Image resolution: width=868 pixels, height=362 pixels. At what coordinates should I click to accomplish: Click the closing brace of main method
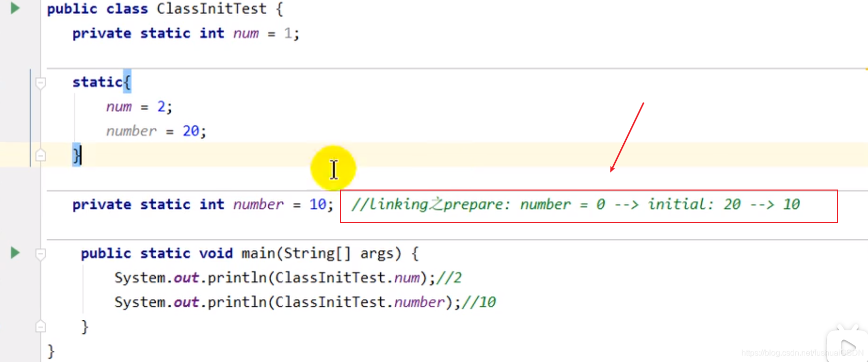pos(85,327)
